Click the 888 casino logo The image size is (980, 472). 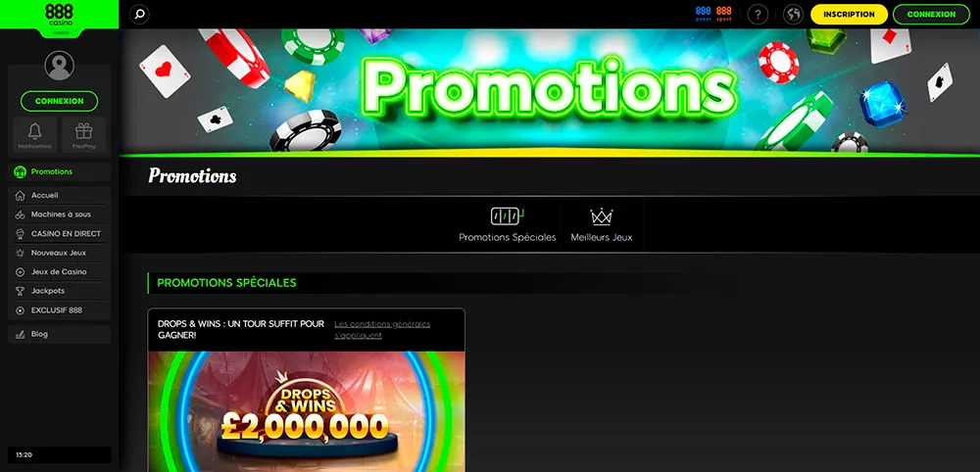(x=59, y=15)
